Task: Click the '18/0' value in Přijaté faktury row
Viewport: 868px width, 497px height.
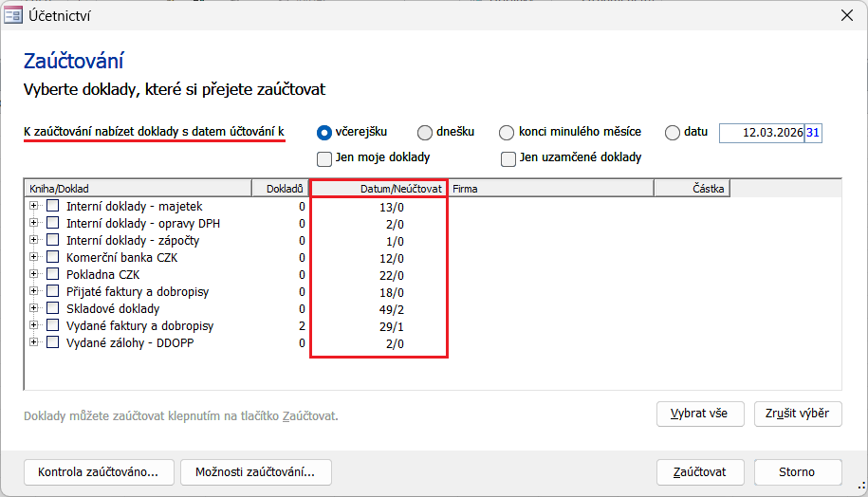Action: pos(392,293)
